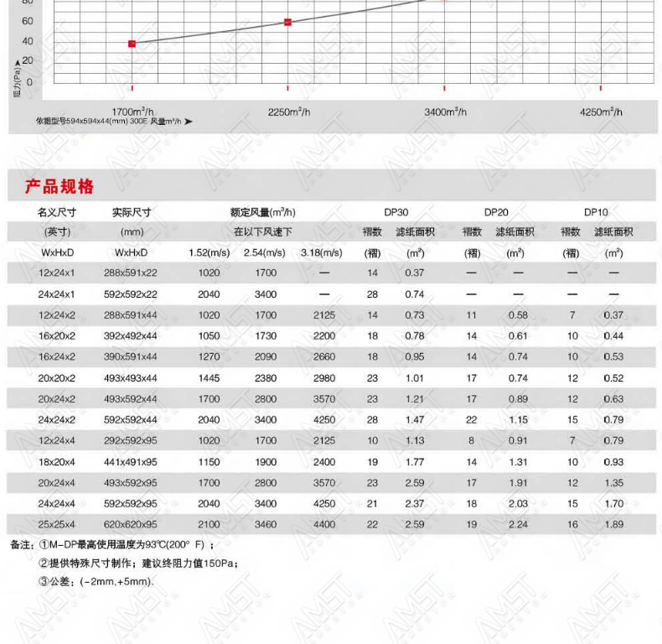The image size is (662, 644).
Task: Click the 493x493x44 actual size cell
Action: (131, 378)
